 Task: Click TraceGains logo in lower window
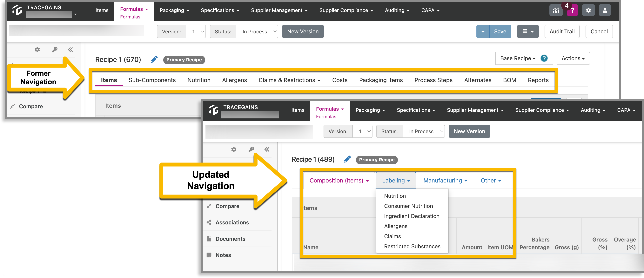coord(213,110)
